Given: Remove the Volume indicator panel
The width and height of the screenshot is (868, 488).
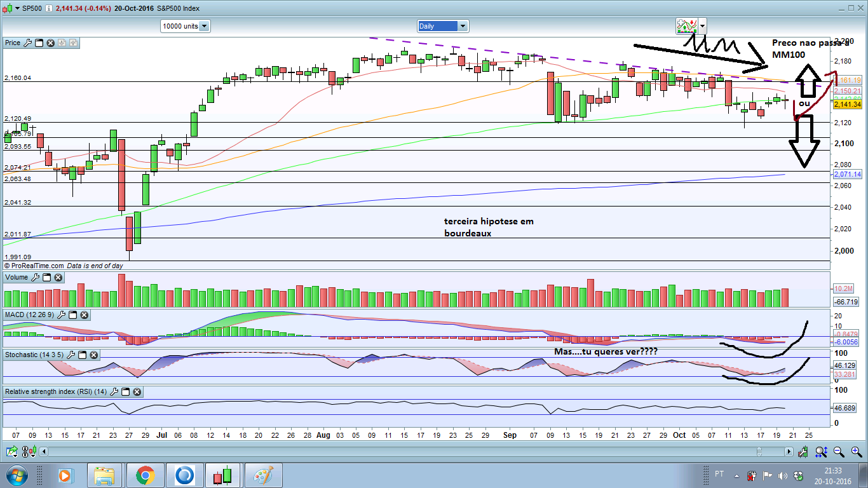Looking at the screenshot, I should pyautogui.click(x=58, y=278).
